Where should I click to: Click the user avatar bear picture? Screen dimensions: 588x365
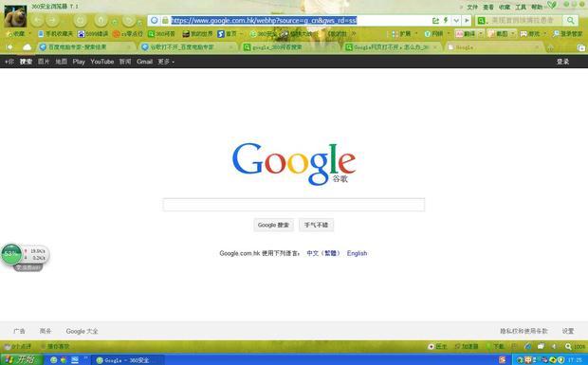15,16
